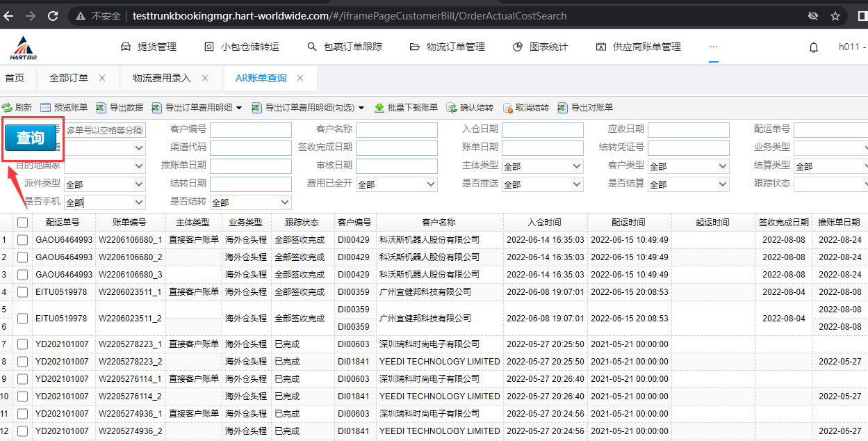
Task: Check the row 1 checkbox for GAOU6464993
Action: coord(23,240)
